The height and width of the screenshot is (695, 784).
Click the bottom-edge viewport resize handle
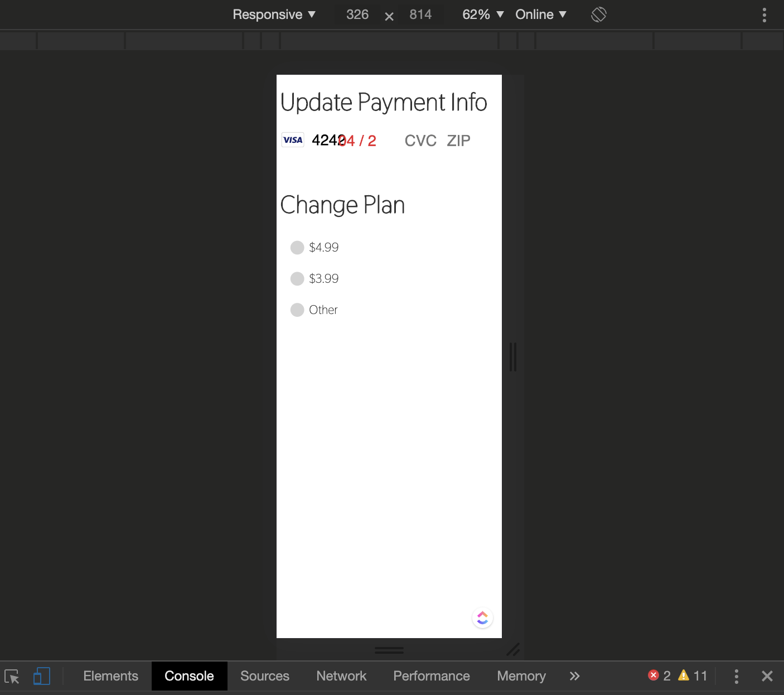pos(389,650)
